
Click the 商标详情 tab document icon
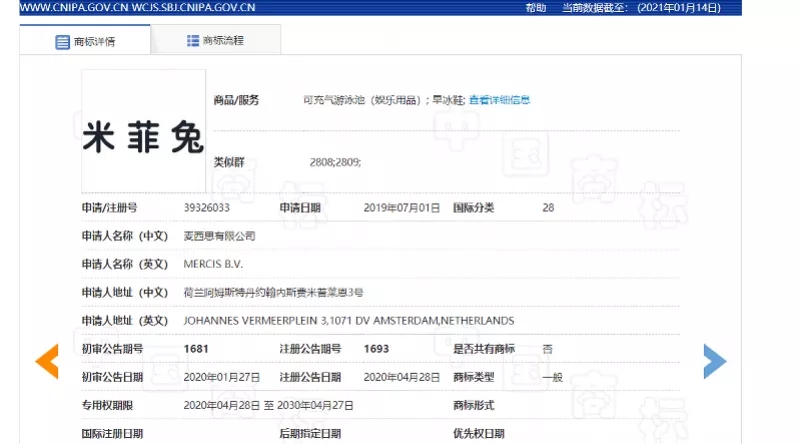[62, 42]
